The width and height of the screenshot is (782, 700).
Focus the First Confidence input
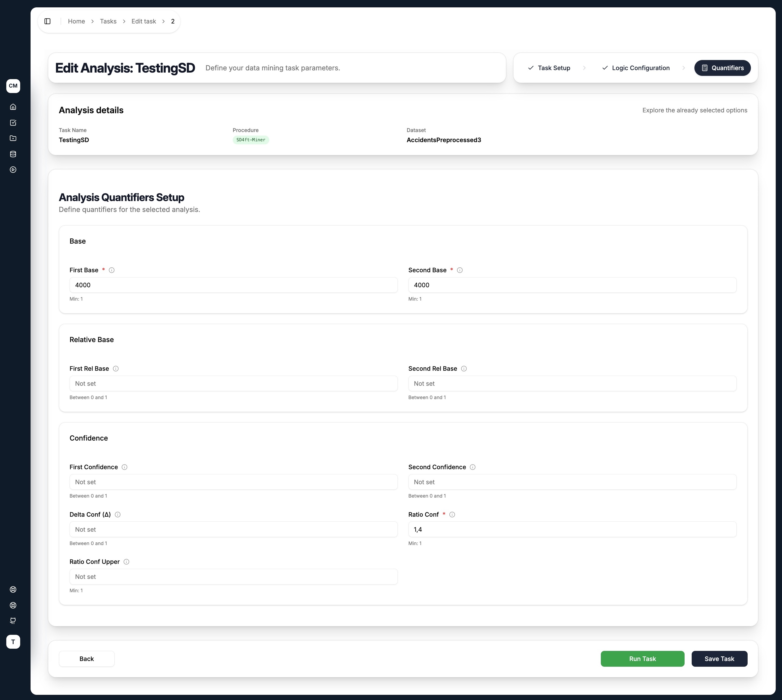point(234,482)
